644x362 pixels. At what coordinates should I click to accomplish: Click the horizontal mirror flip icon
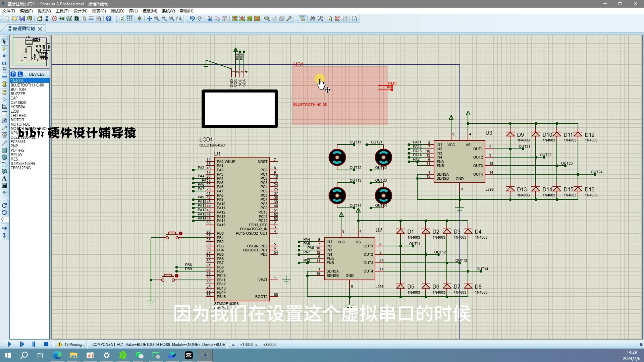4,228
